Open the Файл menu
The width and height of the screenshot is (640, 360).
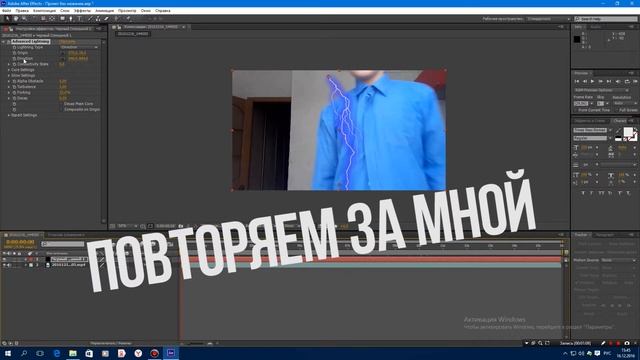click(7, 11)
